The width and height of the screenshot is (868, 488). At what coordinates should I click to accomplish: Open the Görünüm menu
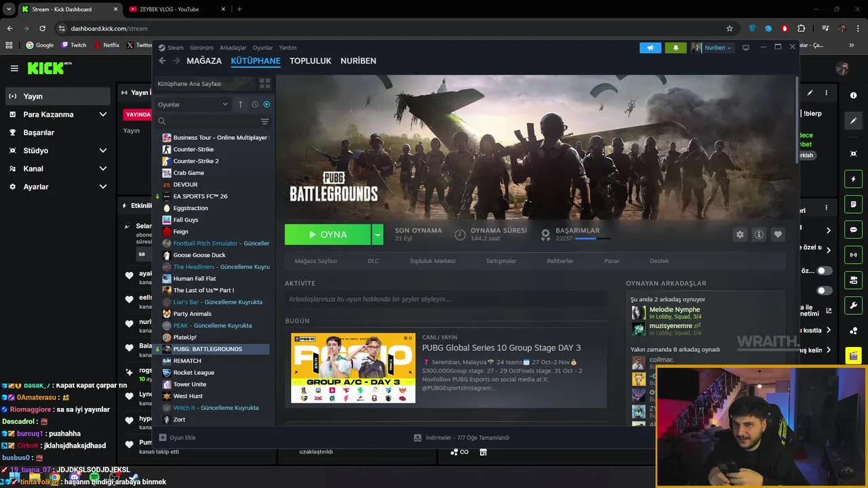pos(201,47)
